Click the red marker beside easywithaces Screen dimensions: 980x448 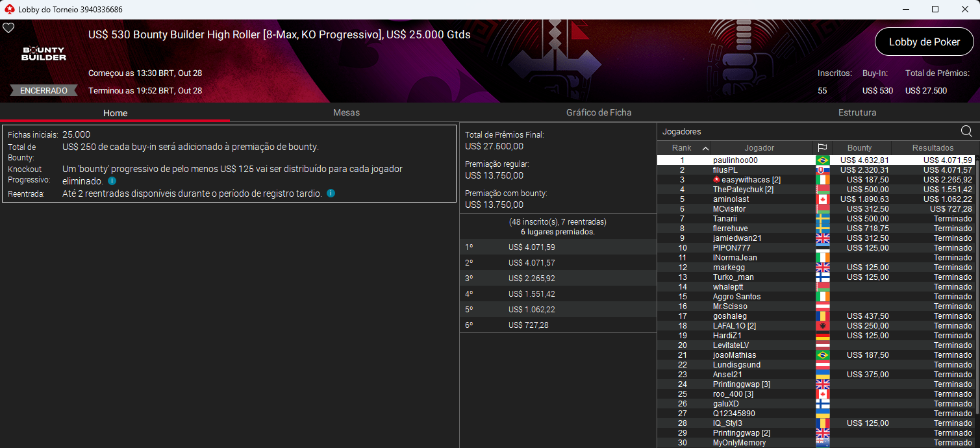pos(716,179)
